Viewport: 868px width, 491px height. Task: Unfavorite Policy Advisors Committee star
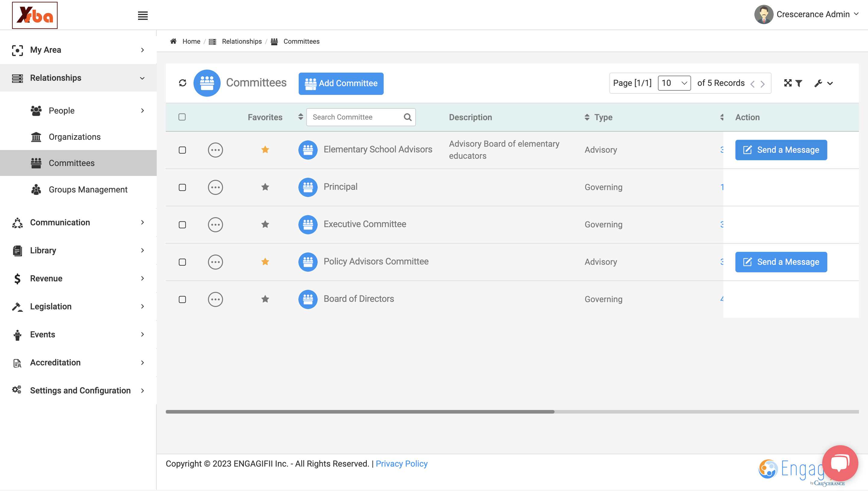point(265,262)
